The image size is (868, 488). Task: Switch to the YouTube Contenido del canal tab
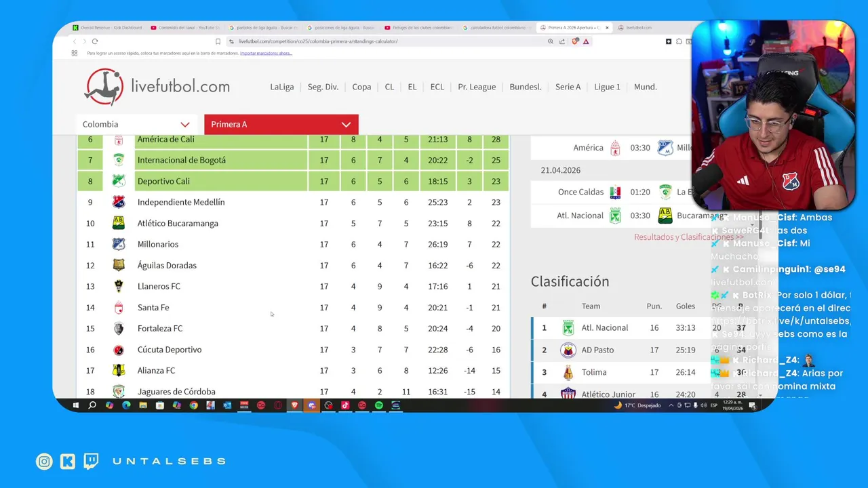pos(186,28)
